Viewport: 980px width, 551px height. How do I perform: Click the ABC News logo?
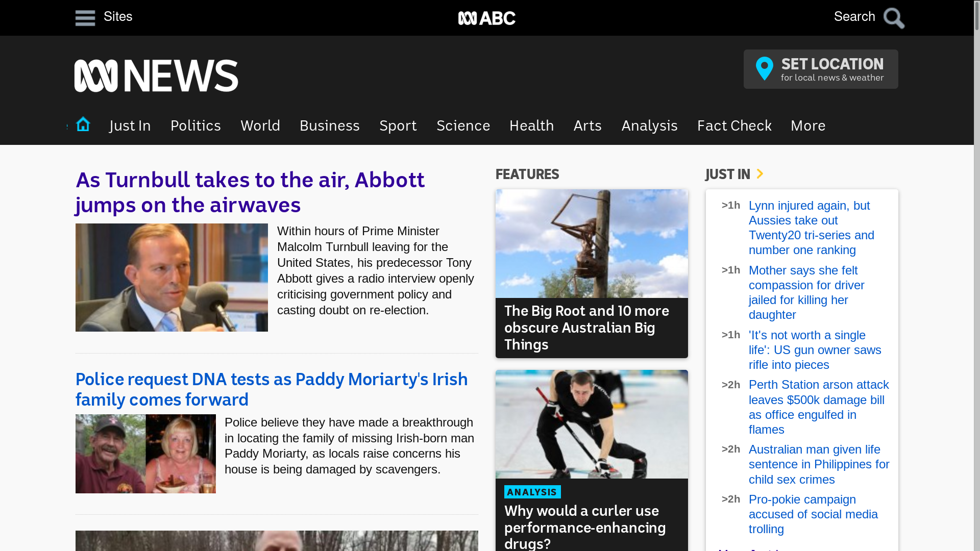coord(156,76)
